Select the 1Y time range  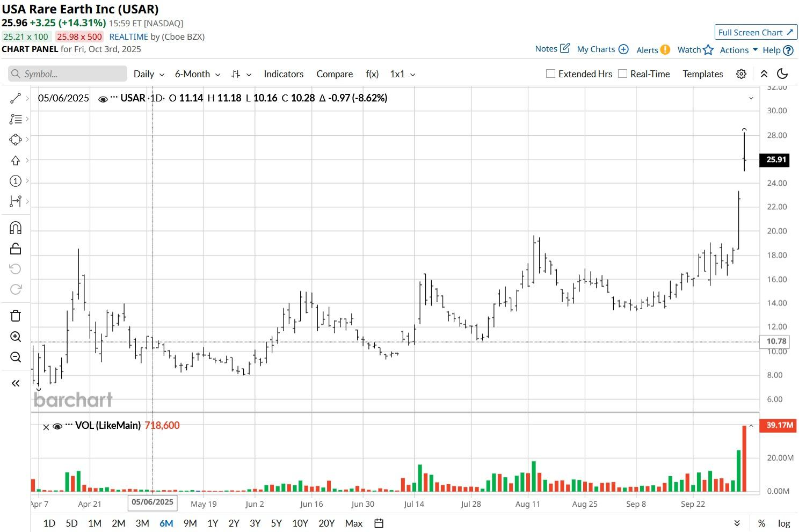(213, 523)
